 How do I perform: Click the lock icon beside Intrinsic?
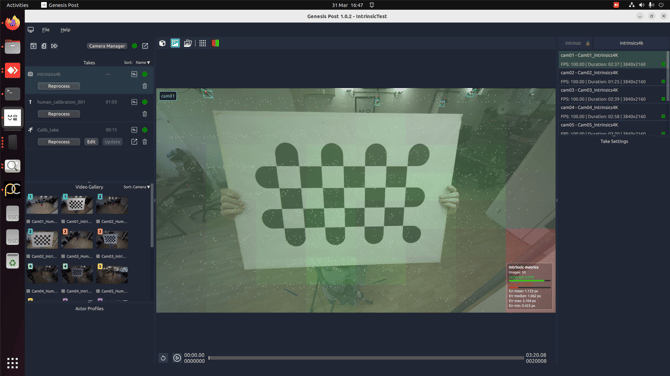point(588,43)
